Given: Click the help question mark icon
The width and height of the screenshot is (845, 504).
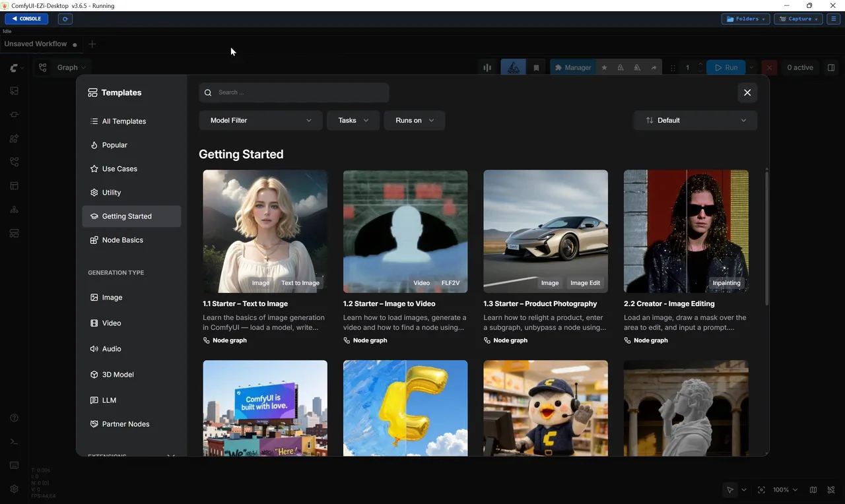Looking at the screenshot, I should 14,418.
